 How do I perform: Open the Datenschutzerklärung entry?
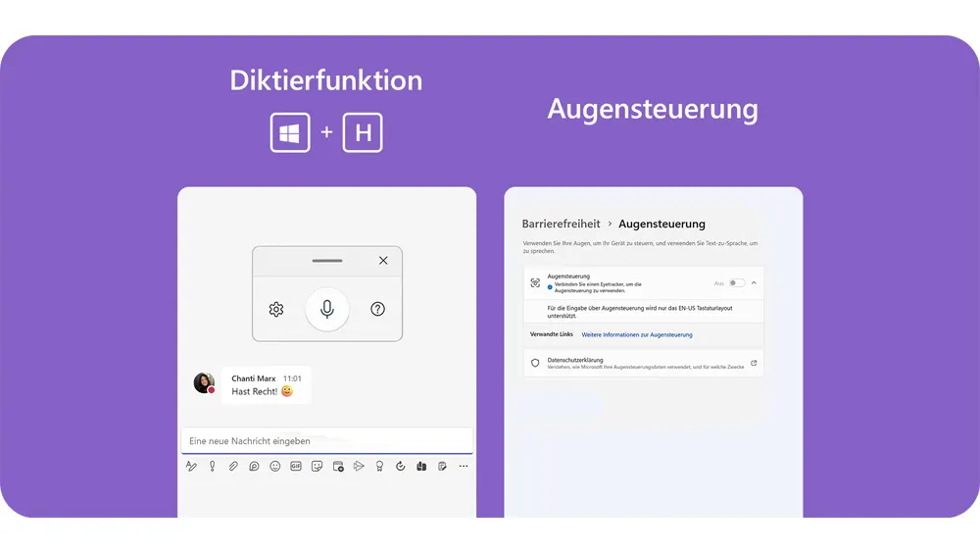(x=643, y=363)
